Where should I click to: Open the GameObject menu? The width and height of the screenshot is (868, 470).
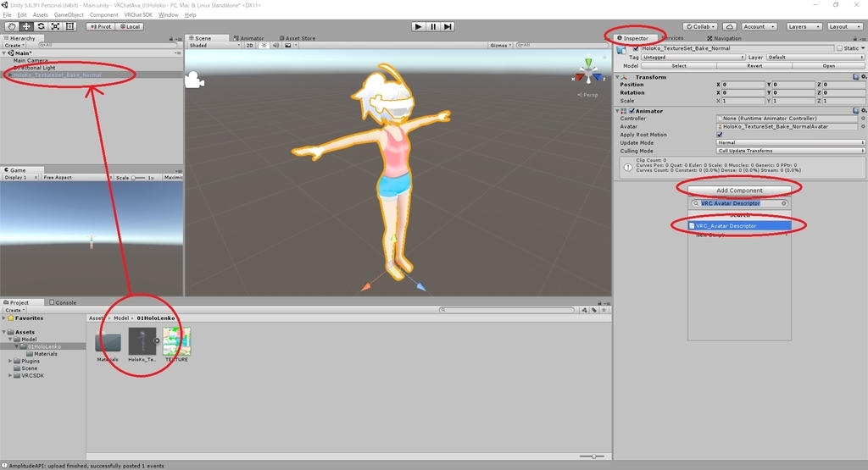pyautogui.click(x=69, y=15)
